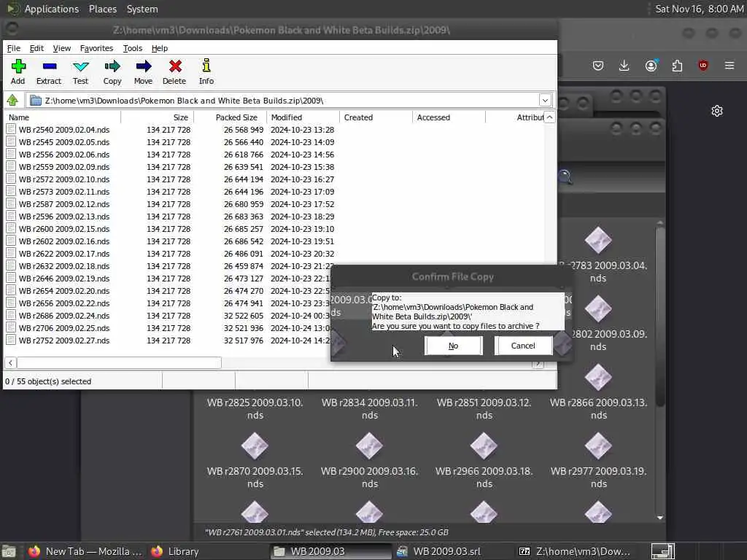Screen dimensions: 747x560
Task: Select file icon WB r2783 2009.03.04.nds
Action: (598, 241)
